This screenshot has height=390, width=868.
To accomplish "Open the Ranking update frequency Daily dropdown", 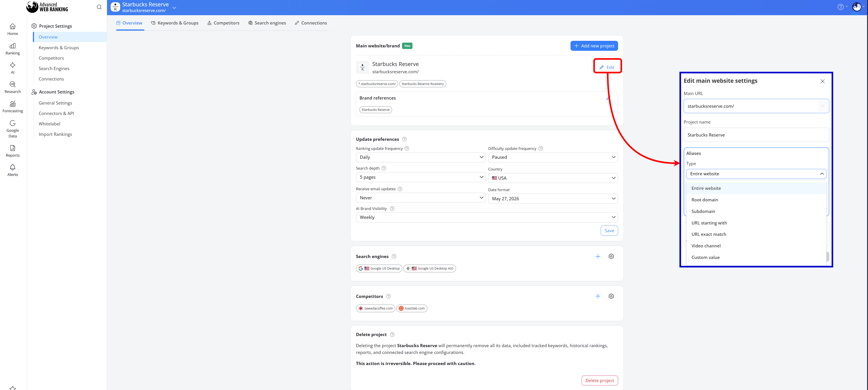I will pos(421,157).
